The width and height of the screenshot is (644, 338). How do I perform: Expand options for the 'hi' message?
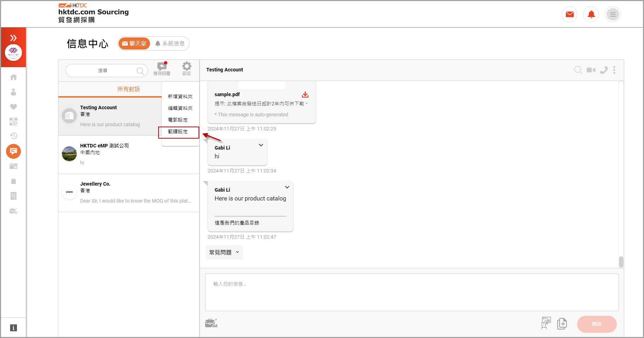click(261, 145)
